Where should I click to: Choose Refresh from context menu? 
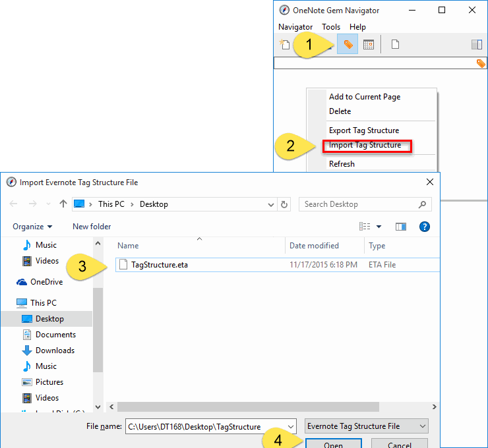[x=342, y=164]
